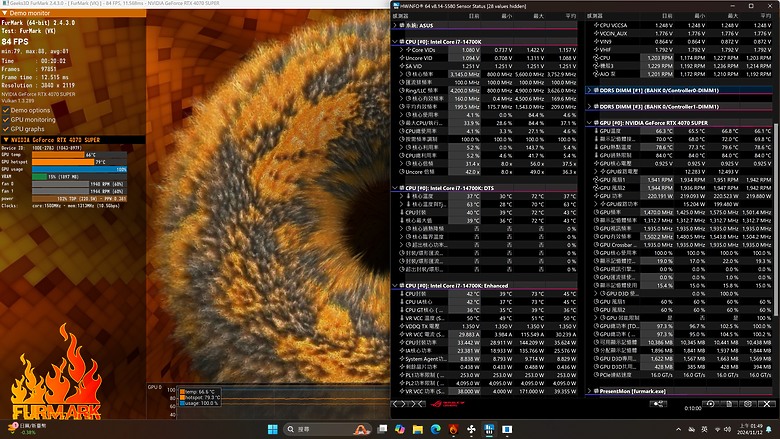Toggle the GPU monitoring checkbox
This screenshot has height=439, width=780.
6,119
